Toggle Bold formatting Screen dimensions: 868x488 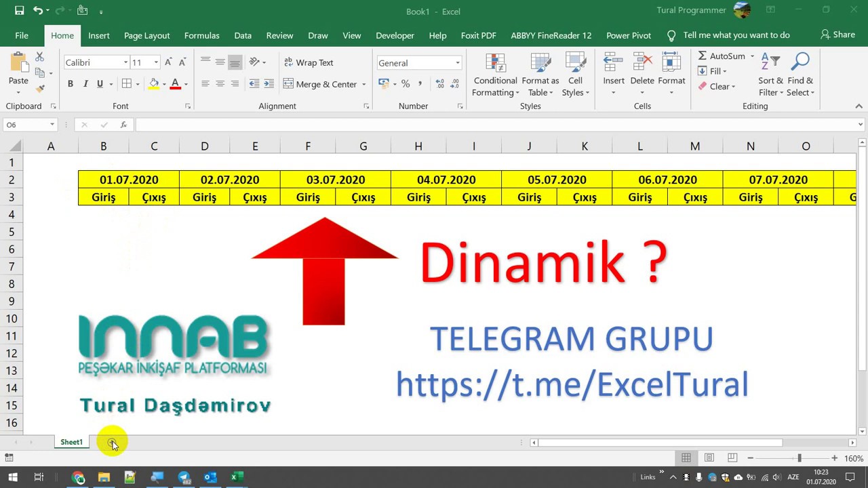(70, 84)
